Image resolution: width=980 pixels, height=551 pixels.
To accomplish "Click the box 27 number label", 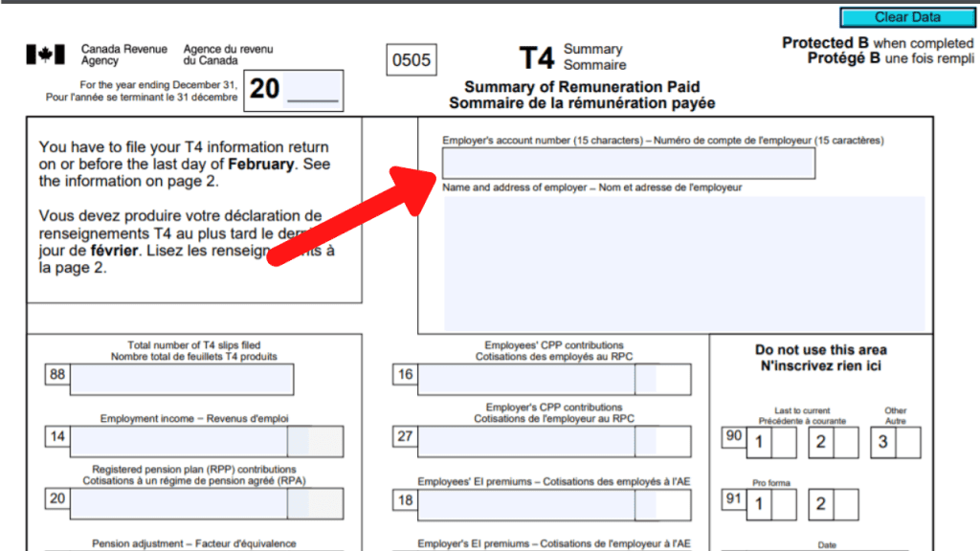I will [405, 436].
